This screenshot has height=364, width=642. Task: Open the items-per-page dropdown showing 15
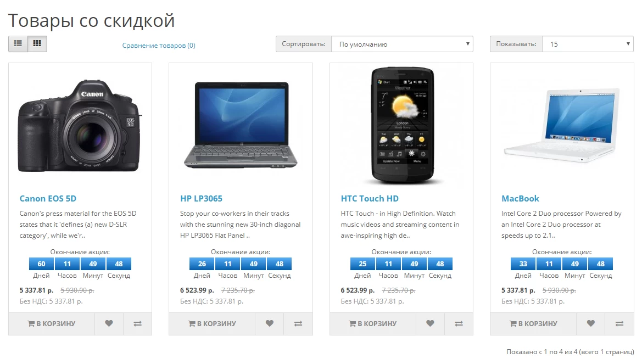coord(588,44)
